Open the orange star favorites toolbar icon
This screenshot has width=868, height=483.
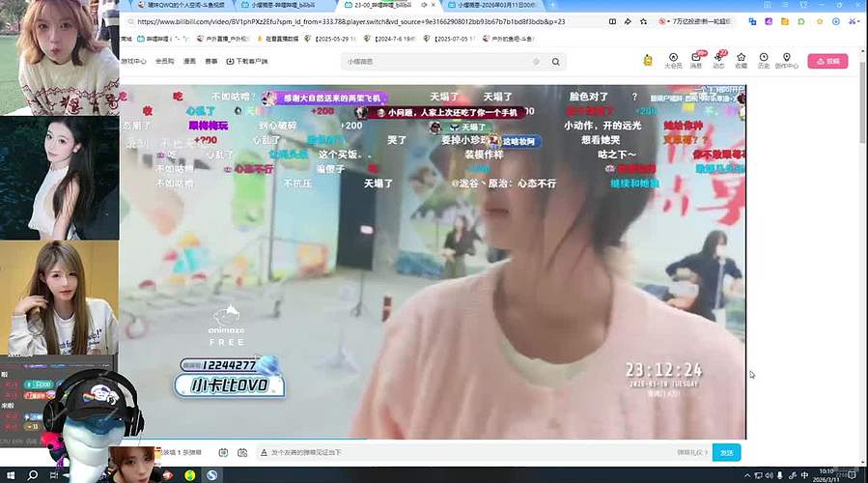point(820,21)
